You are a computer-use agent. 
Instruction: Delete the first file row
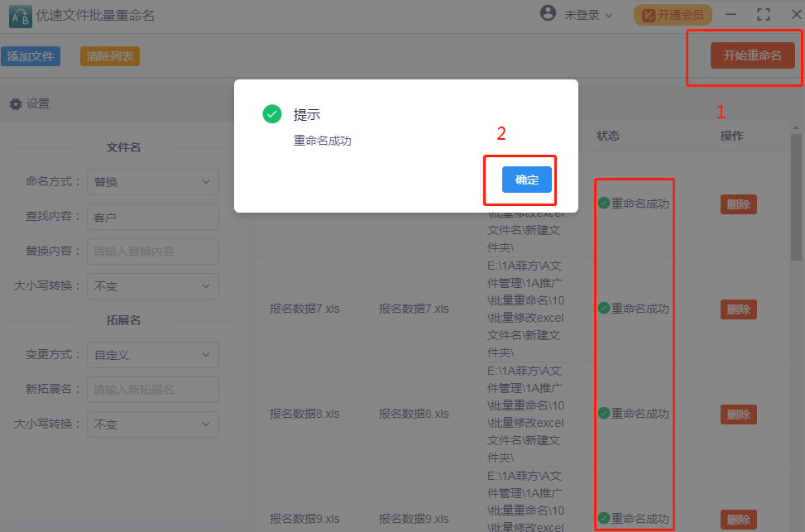pos(738,204)
